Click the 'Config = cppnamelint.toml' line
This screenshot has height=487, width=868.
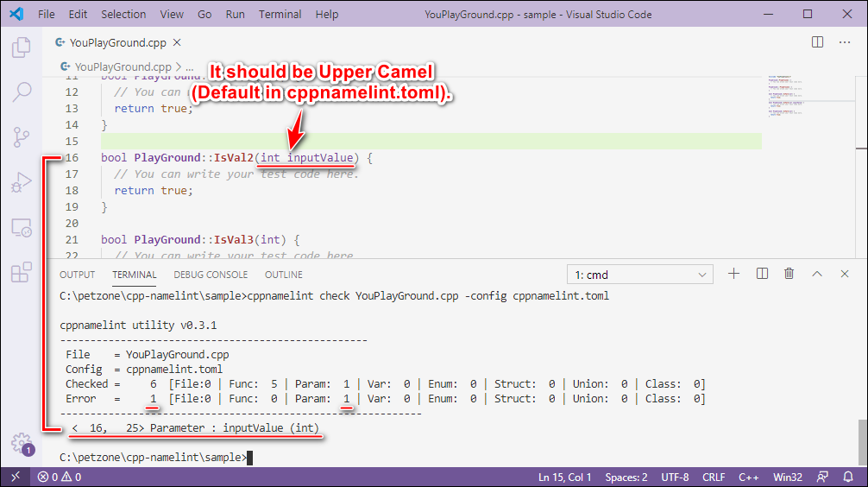click(x=144, y=369)
